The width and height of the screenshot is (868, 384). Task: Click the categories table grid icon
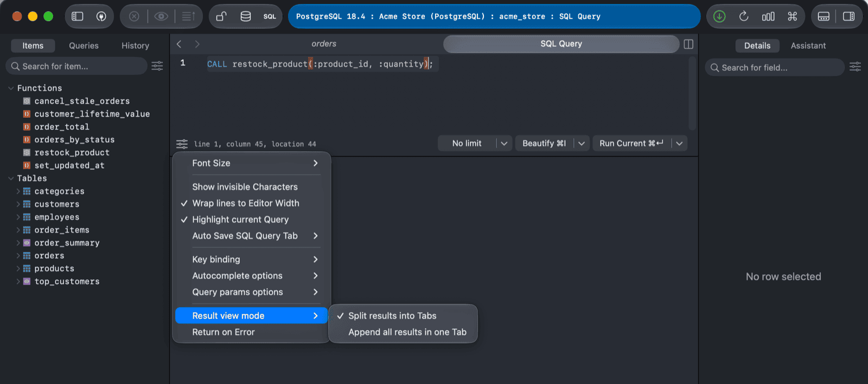pyautogui.click(x=27, y=191)
